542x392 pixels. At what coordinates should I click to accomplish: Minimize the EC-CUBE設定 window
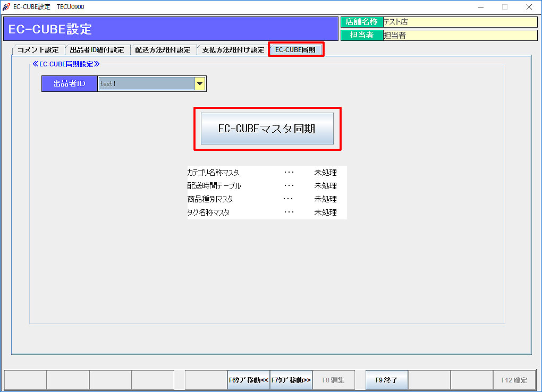click(481, 7)
